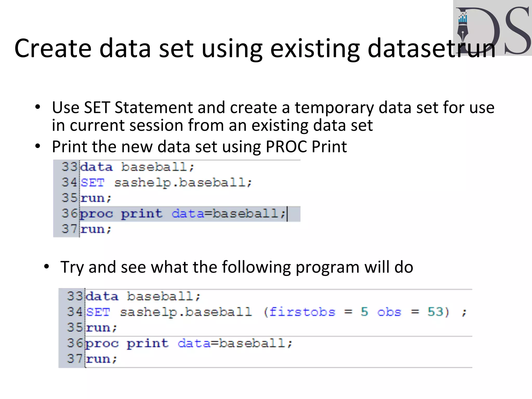Click the 'firstobs' keyword in second code block
The width and height of the screenshot is (532, 399).
302,312
